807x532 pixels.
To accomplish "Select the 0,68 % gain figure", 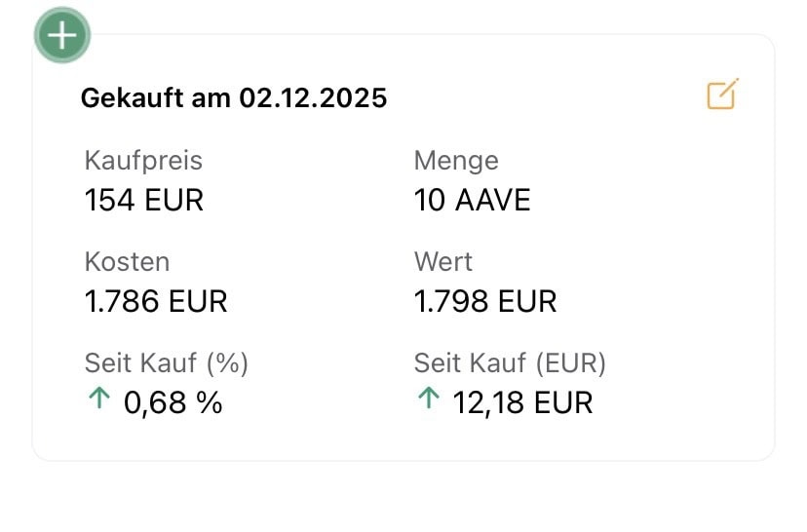I will point(173,402).
